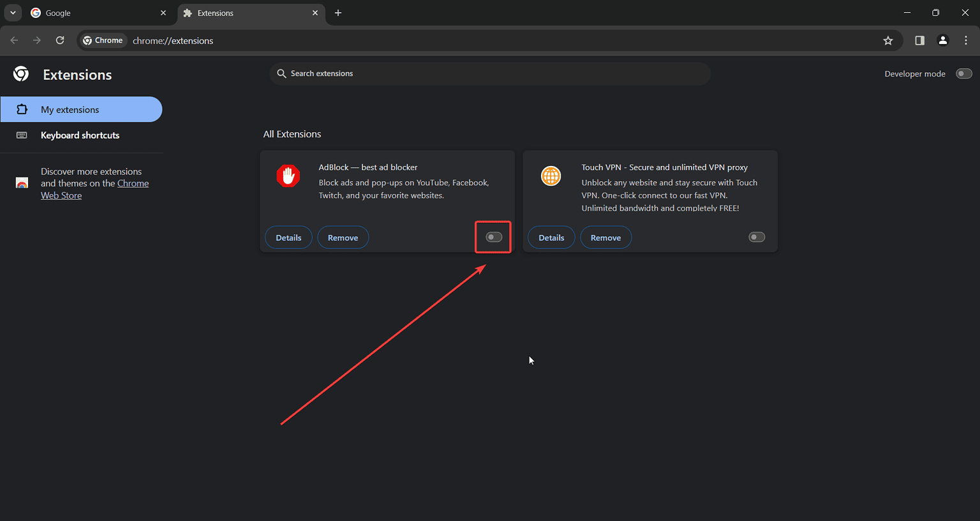The height and width of the screenshot is (521, 980).
Task: Open the side panel icon
Action: pos(919,40)
